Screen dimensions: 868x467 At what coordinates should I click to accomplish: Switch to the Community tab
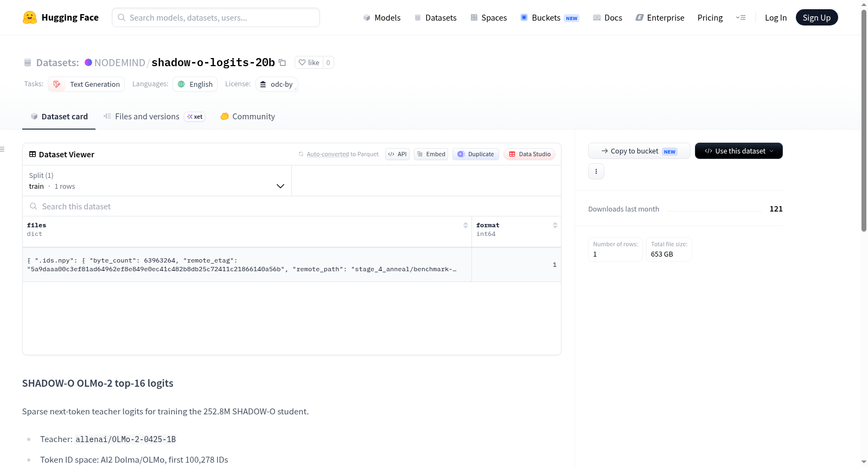[x=248, y=117]
